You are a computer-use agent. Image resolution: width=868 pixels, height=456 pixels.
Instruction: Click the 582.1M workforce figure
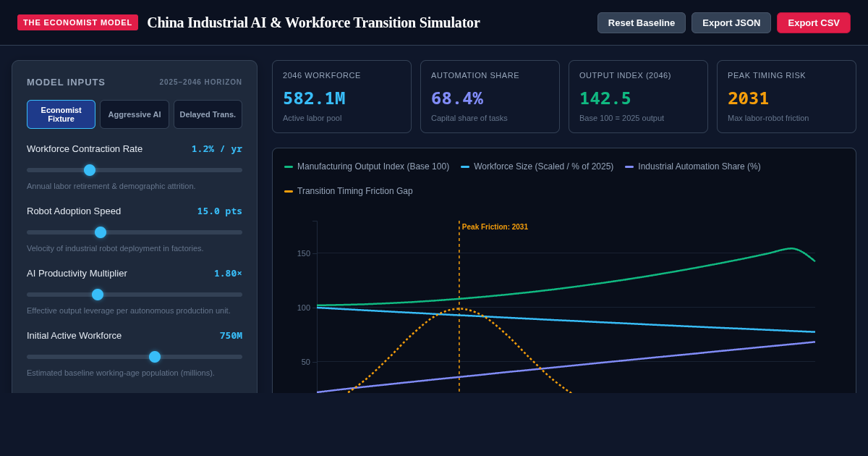point(314,98)
